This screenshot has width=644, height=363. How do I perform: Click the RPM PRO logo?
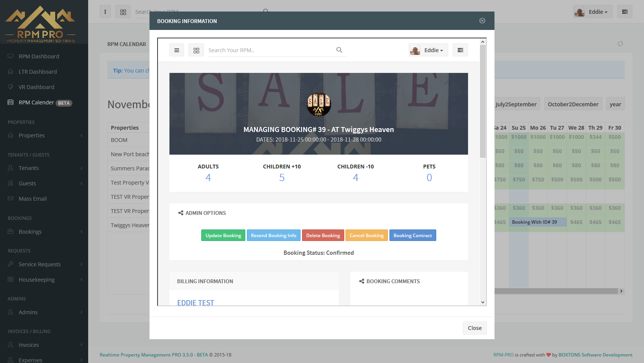pyautogui.click(x=41, y=24)
